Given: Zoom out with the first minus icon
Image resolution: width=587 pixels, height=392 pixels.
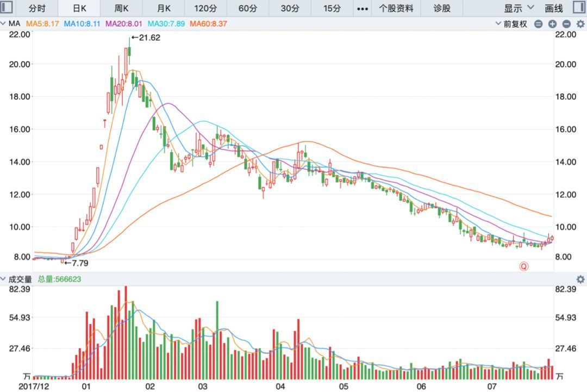Looking at the screenshot, I should [538, 24].
